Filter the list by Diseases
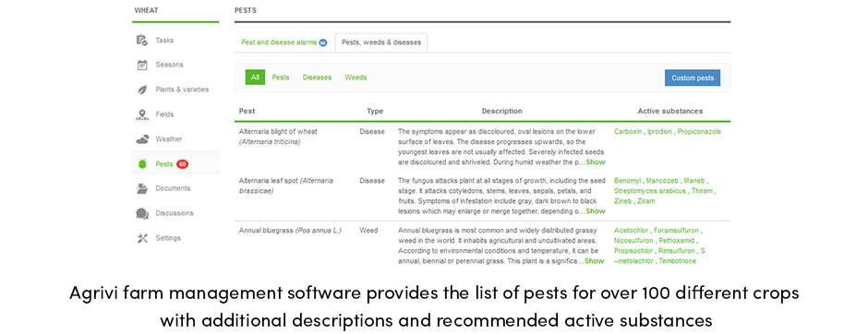This screenshot has height=334, width=868. (317, 78)
